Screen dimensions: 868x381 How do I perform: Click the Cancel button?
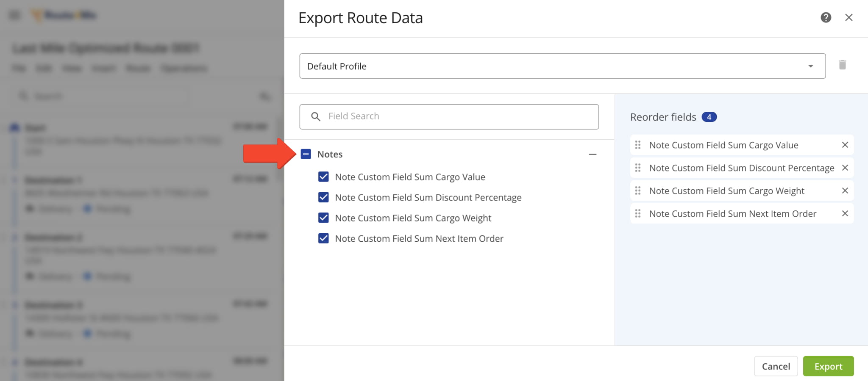(x=776, y=366)
